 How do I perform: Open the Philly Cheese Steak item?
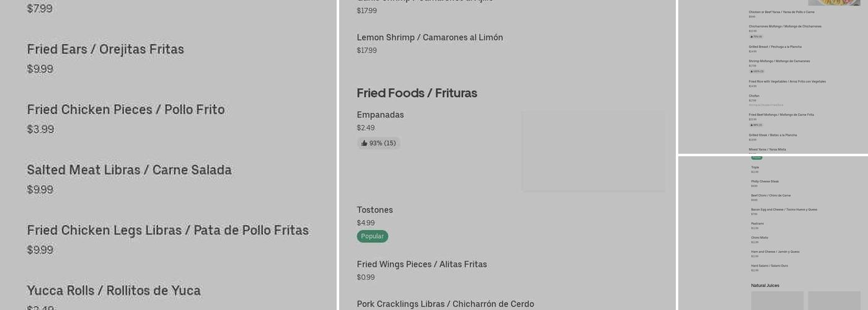click(x=764, y=182)
